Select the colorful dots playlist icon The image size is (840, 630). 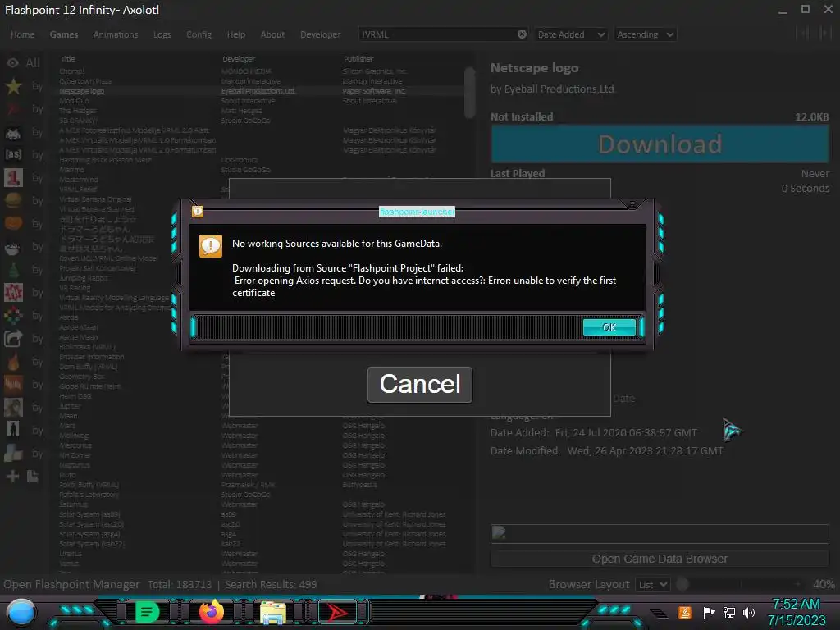pos(13,316)
